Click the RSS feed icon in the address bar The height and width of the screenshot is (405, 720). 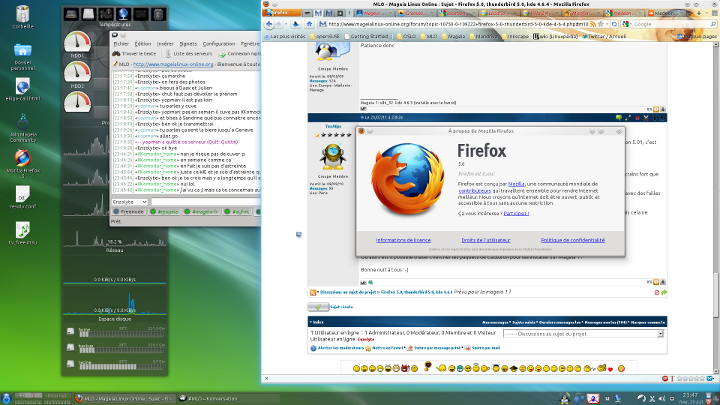[593, 24]
